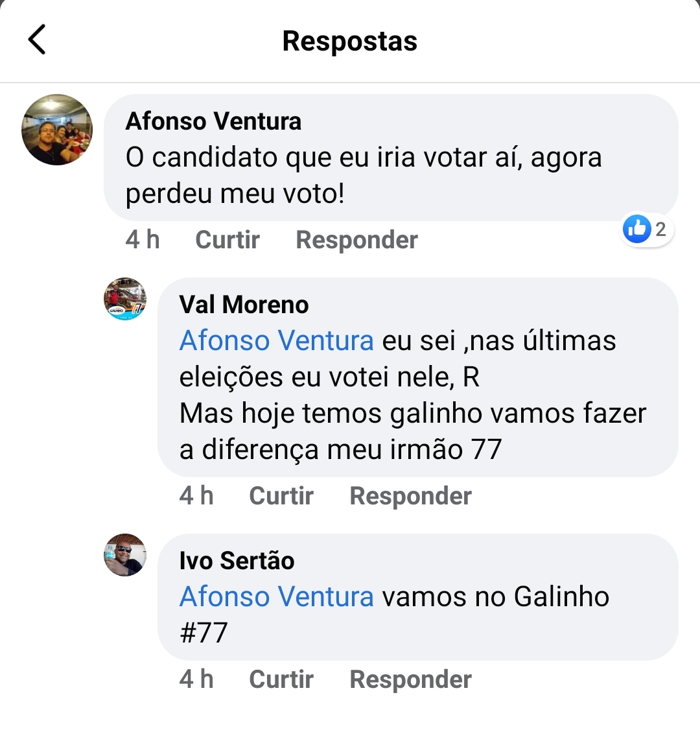The width and height of the screenshot is (700, 743).
Task: Like Ivo Sertão's reply with Curtir
Action: pos(281,679)
